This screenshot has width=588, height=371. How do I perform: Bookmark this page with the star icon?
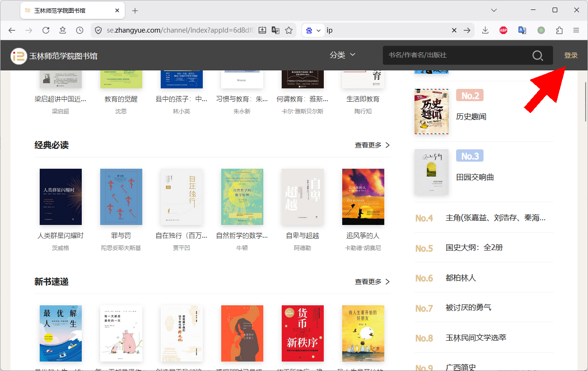(289, 30)
